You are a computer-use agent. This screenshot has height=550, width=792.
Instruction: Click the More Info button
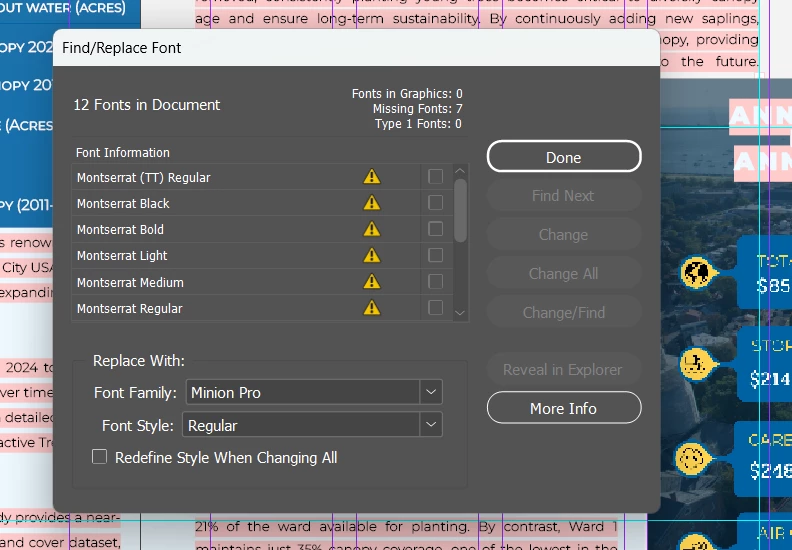(x=564, y=408)
